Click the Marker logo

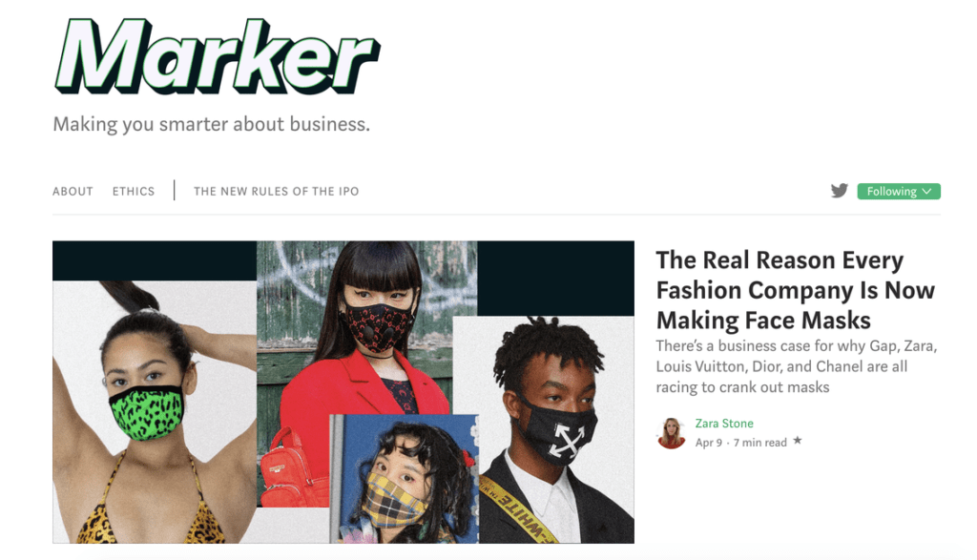(x=217, y=56)
